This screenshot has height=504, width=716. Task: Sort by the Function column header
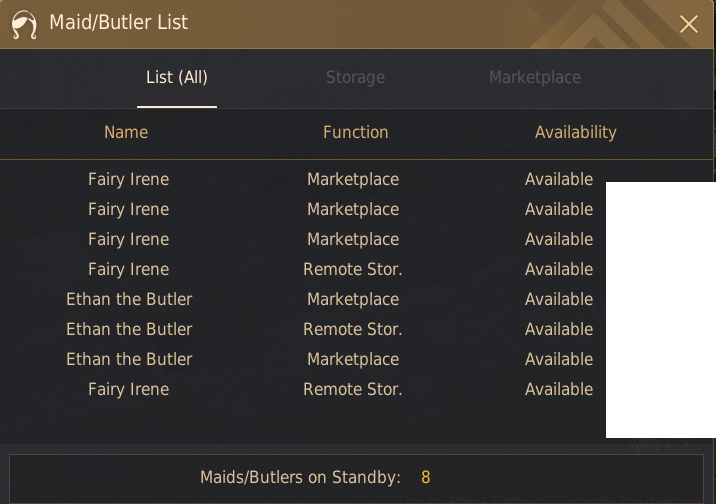coord(355,132)
